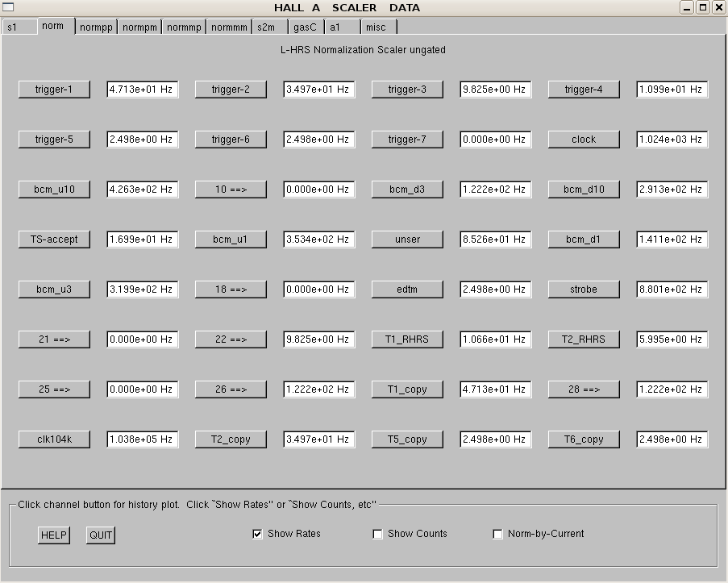Close the Hall A Scaler Data window

(718, 7)
